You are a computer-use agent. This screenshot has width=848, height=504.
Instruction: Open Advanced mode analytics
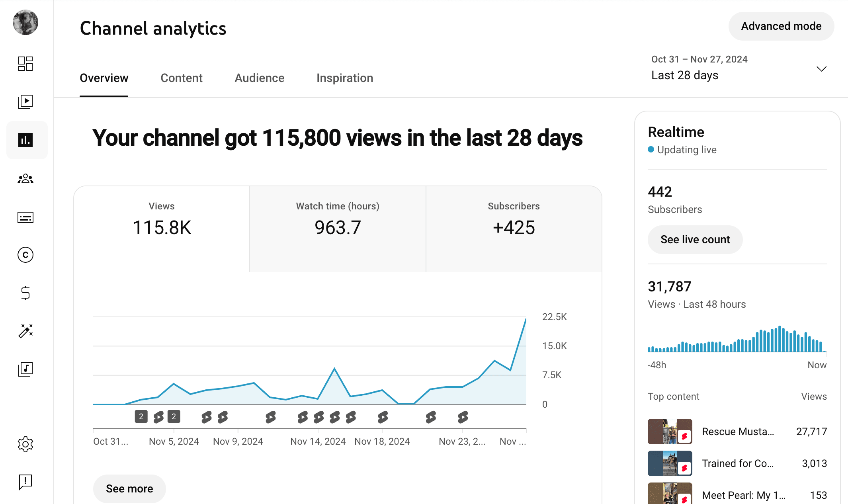coord(781,26)
